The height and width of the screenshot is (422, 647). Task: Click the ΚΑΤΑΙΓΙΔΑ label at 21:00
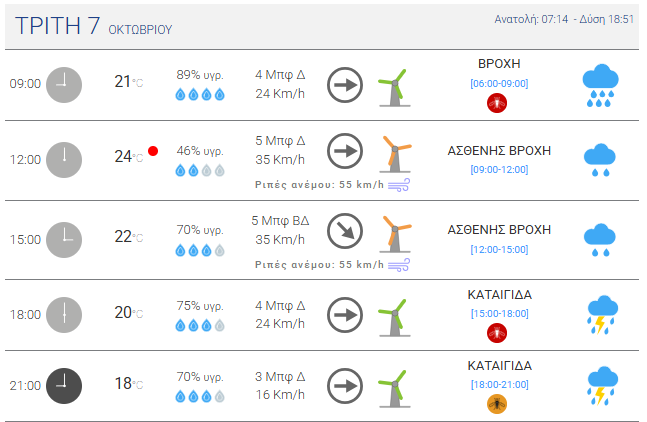click(x=499, y=366)
